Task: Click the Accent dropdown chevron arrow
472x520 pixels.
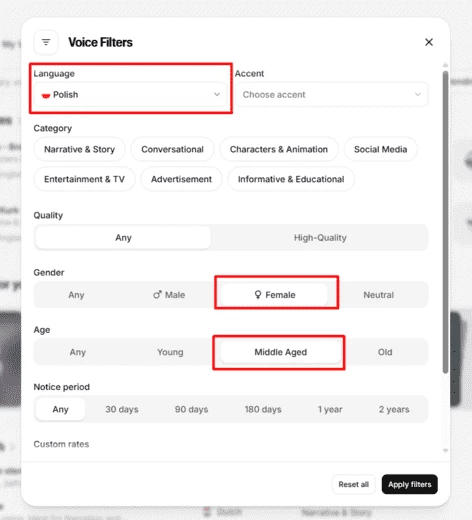Action: (418, 94)
